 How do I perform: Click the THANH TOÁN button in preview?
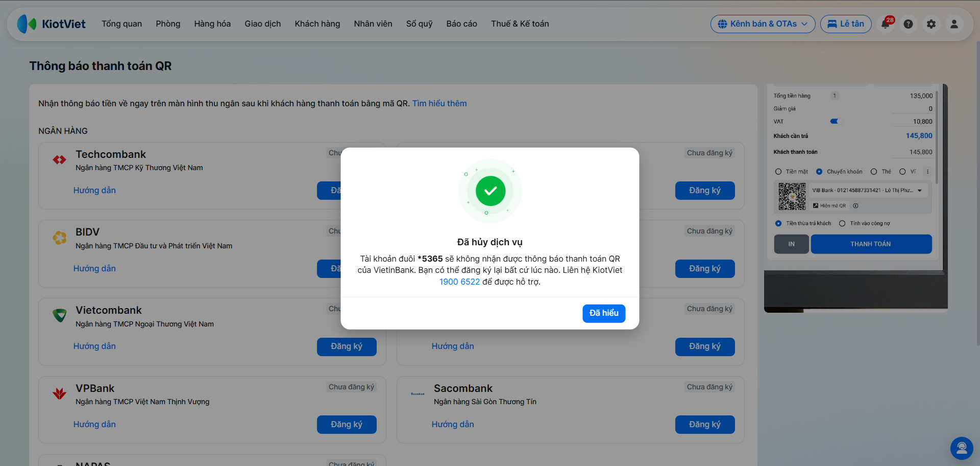[871, 244]
